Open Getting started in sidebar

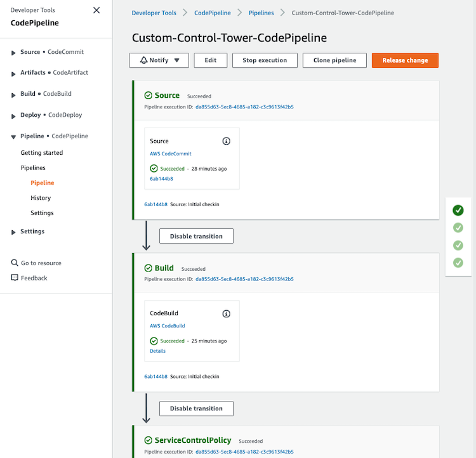(x=42, y=153)
